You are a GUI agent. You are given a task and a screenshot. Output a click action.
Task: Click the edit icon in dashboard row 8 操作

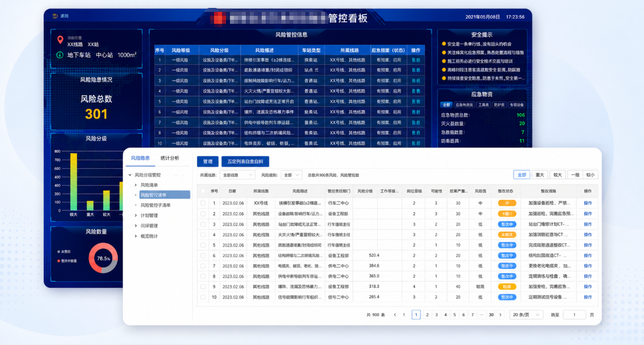coord(418,133)
